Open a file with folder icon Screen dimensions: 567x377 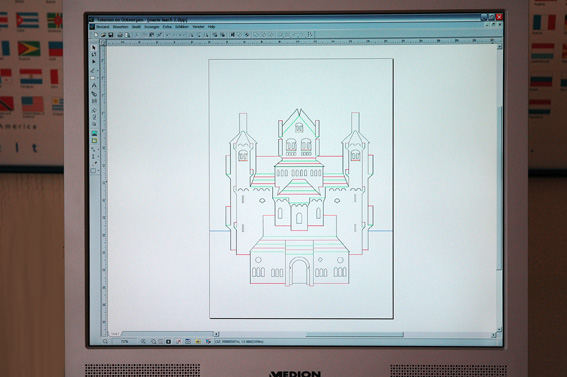tap(103, 35)
